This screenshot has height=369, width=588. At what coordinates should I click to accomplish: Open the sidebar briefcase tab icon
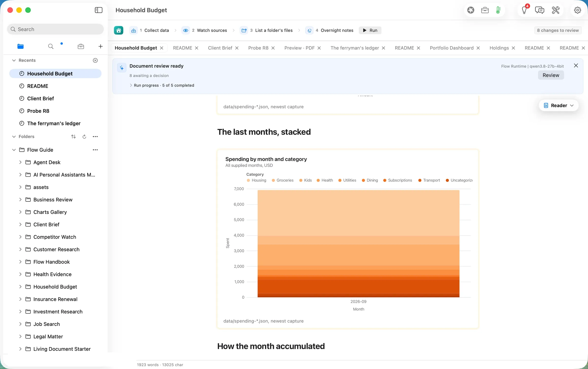point(81,46)
